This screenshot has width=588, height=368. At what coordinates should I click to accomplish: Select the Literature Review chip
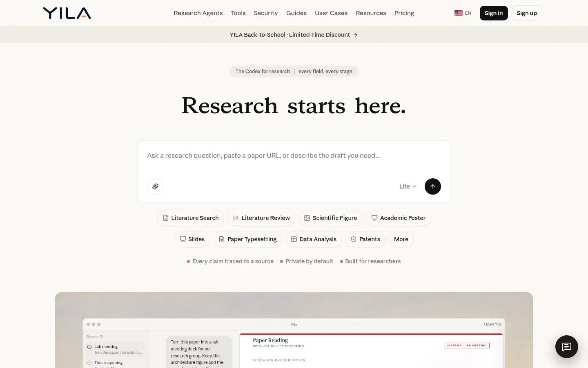[261, 218]
